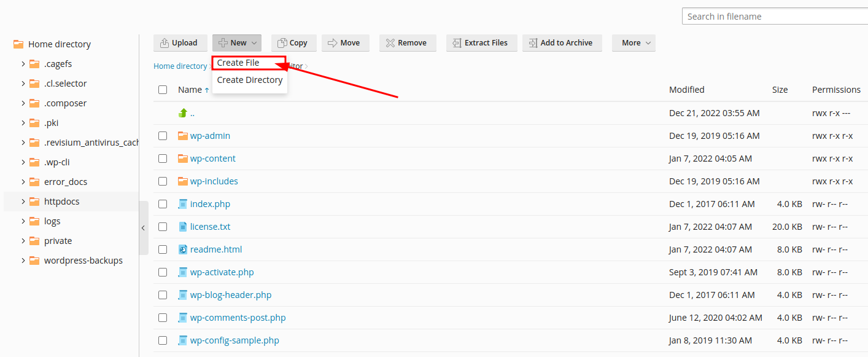Image resolution: width=868 pixels, height=357 pixels.
Task: Click .cagefs folder icon in tree
Action: point(34,64)
